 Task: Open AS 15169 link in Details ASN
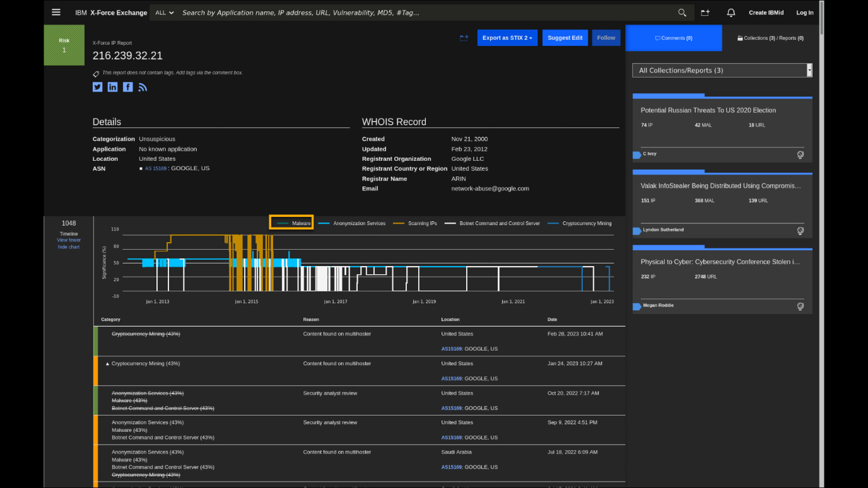(156, 169)
